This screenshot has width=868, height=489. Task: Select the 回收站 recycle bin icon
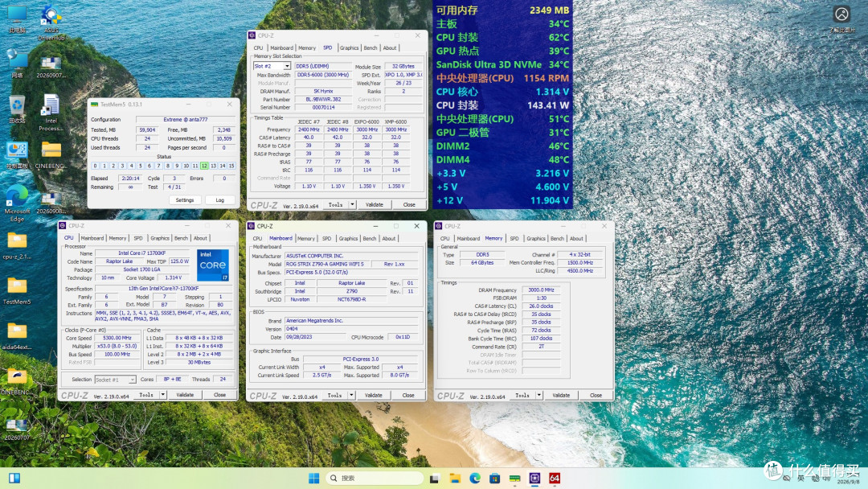[x=17, y=109]
